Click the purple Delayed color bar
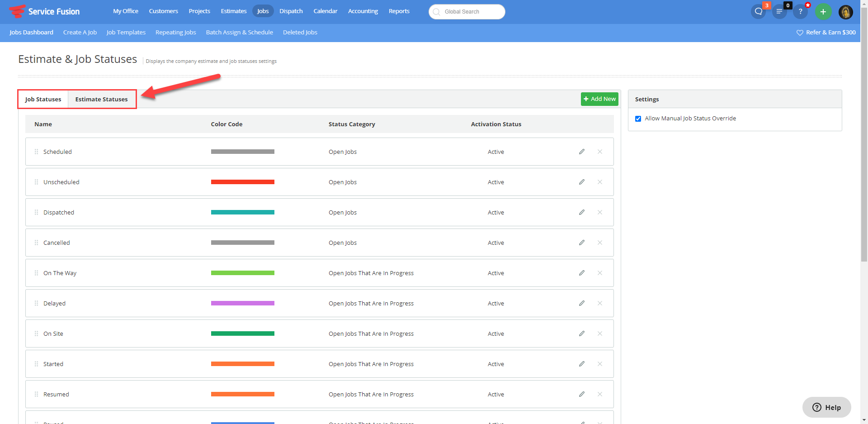Image resolution: width=868 pixels, height=424 pixels. [243, 303]
